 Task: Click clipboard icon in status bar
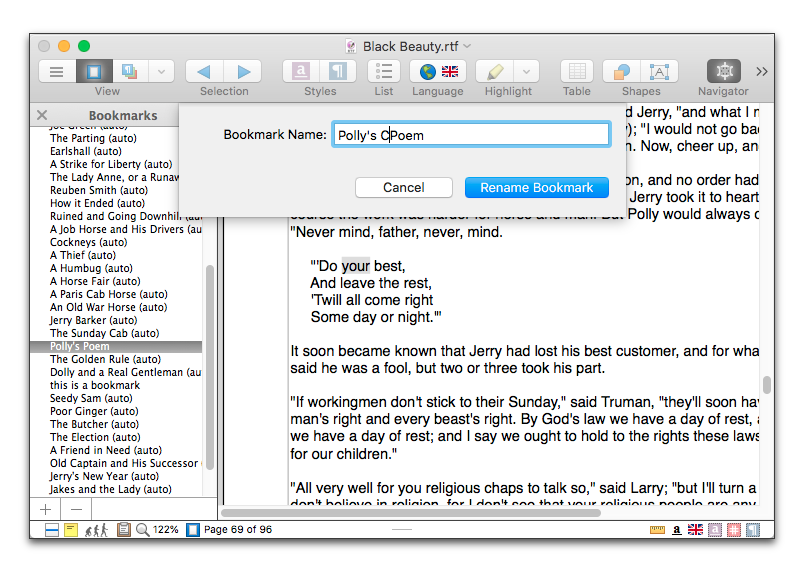[x=123, y=529]
